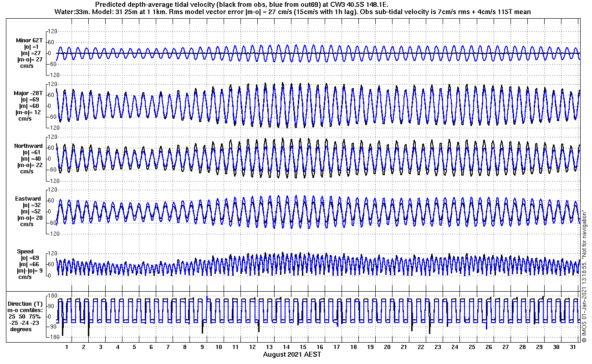Click the 'degrees' unit label
The height and width of the screenshot is (364, 592).
[x=21, y=329]
